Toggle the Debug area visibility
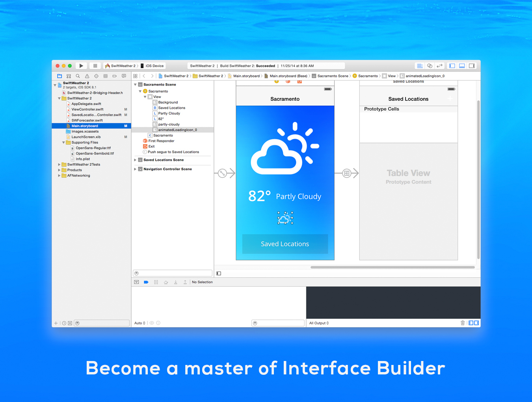The width and height of the screenshot is (532, 402). point(462,66)
